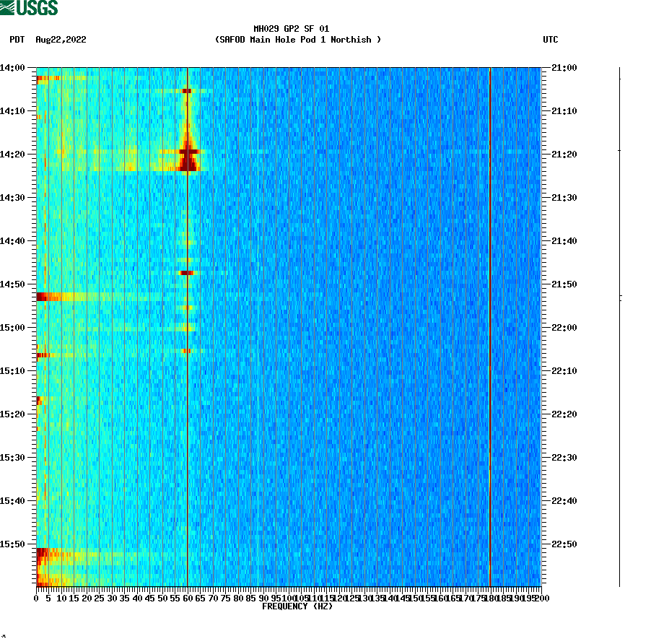651x644 pixels.
Task: Select the date Aug22,2022
Action: click(x=61, y=40)
